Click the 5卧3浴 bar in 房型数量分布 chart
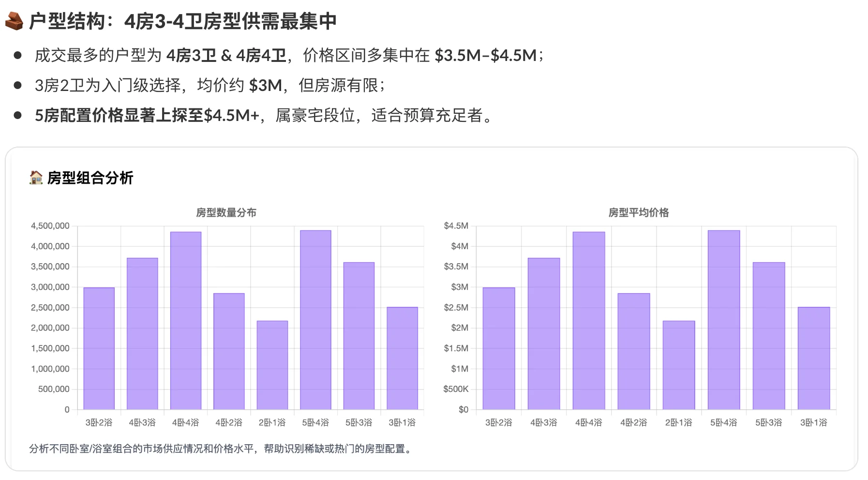The width and height of the screenshot is (868, 480). 359,336
